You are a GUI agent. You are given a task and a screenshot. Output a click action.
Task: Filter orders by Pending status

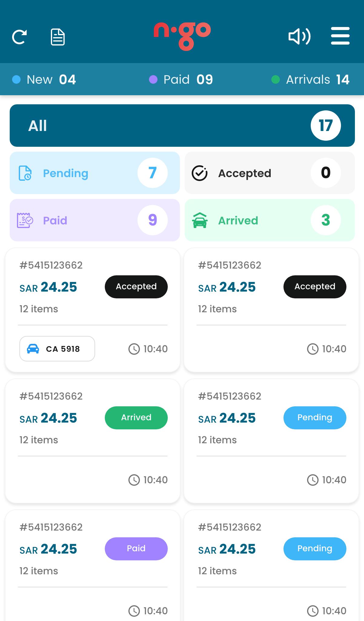click(x=94, y=173)
